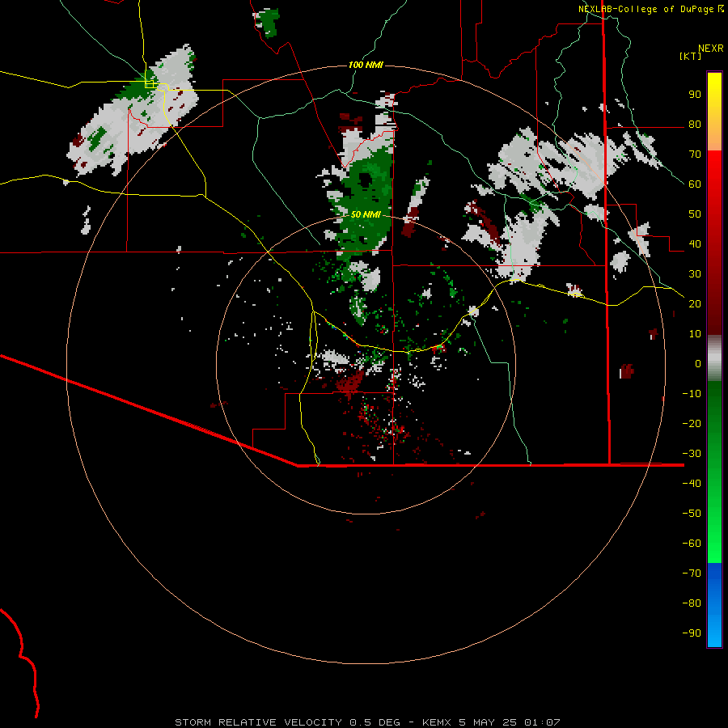Click the 80 knot label on the scale
Viewport: 728px width, 728px height.
pyautogui.click(x=695, y=124)
